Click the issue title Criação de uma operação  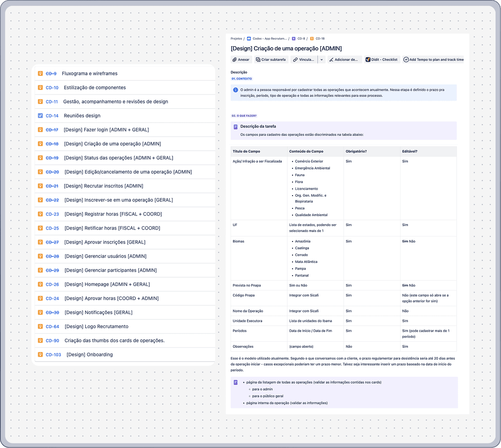point(286,49)
